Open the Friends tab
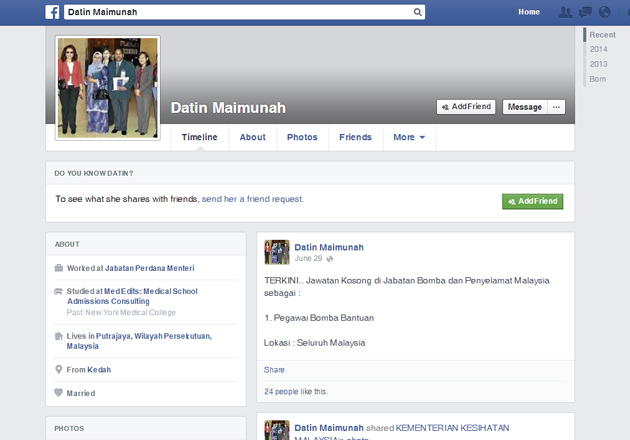The image size is (630, 440). [x=355, y=137]
